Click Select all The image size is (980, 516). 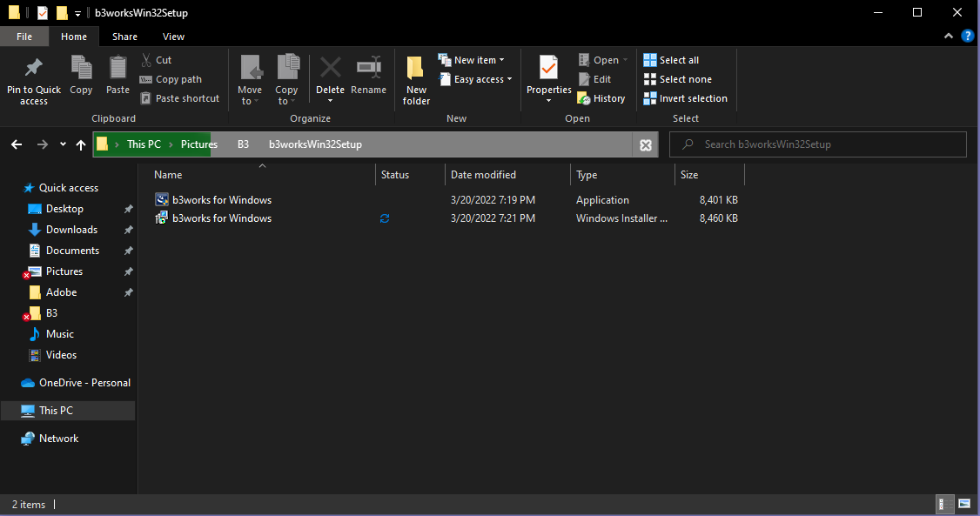[671, 60]
